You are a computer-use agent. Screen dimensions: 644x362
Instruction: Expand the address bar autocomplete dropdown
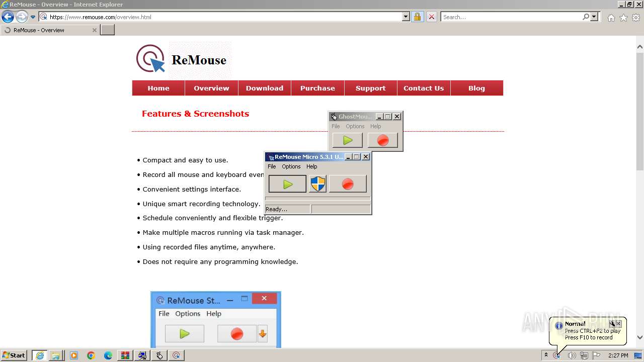coord(406,17)
